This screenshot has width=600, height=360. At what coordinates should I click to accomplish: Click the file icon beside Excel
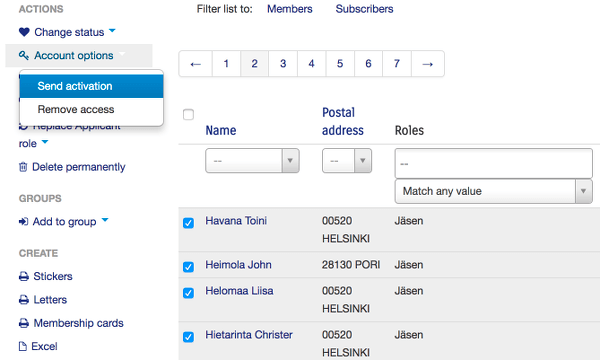(x=23, y=346)
